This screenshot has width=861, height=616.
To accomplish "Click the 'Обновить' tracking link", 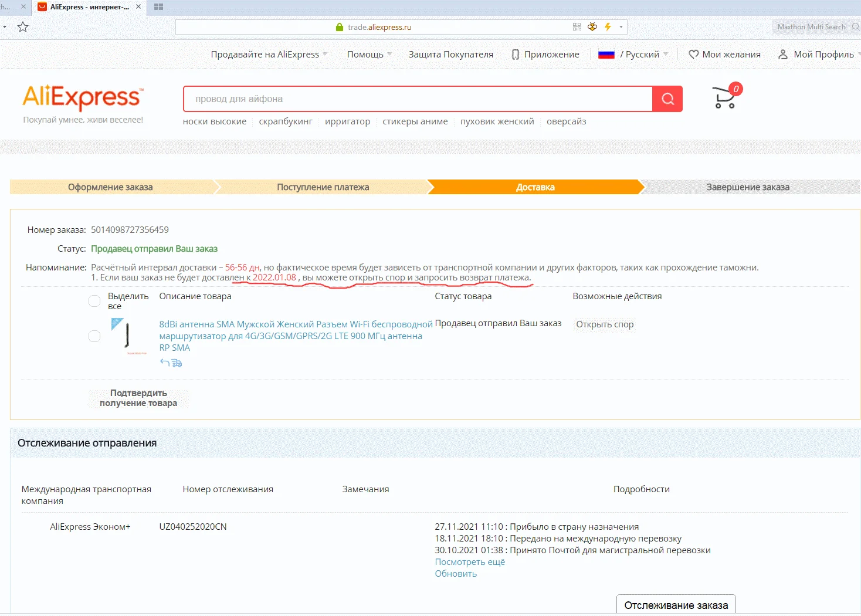I will [456, 574].
